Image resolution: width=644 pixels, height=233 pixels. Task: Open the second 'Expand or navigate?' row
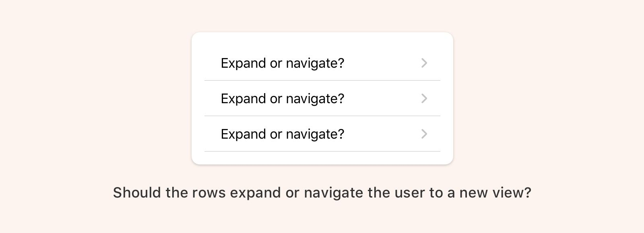click(282, 99)
